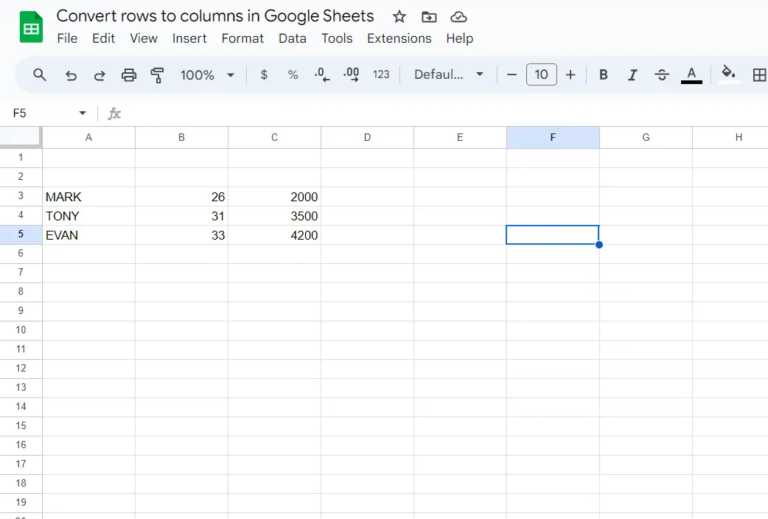
Task: Click the fill handle on cell F5
Action: [599, 244]
